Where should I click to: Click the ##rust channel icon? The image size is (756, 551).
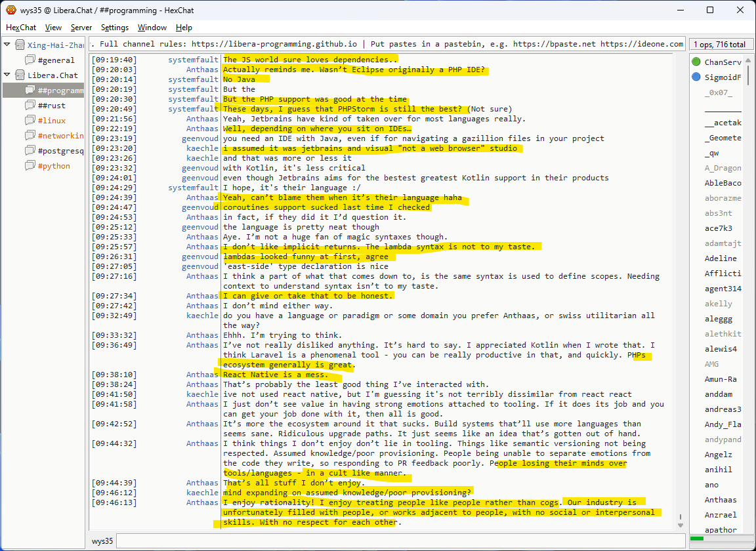(x=30, y=106)
